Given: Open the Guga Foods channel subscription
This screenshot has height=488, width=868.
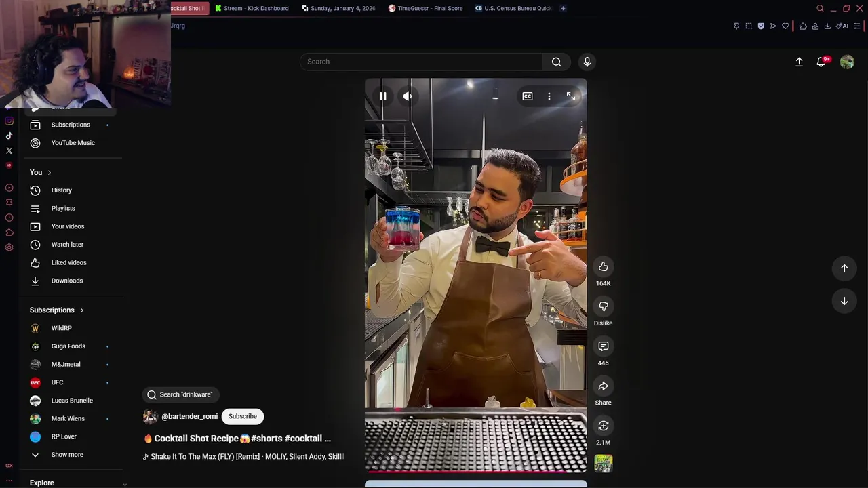Looking at the screenshot, I should pos(71,346).
